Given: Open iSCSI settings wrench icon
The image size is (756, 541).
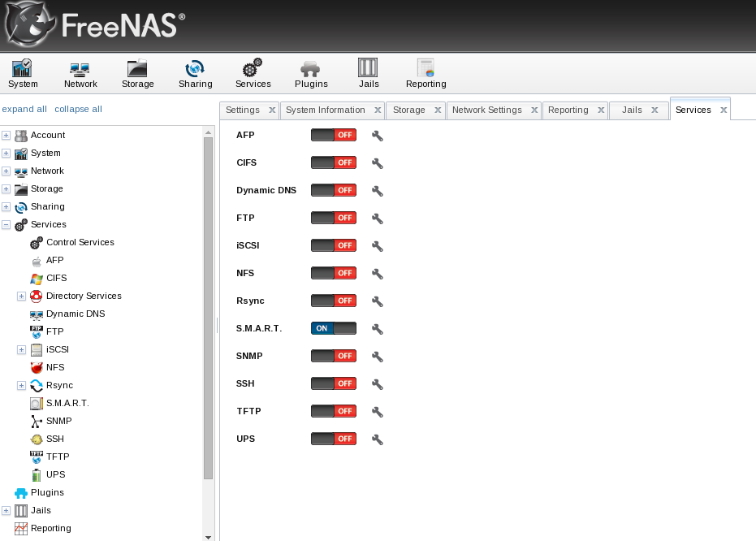Looking at the screenshot, I should [377, 246].
